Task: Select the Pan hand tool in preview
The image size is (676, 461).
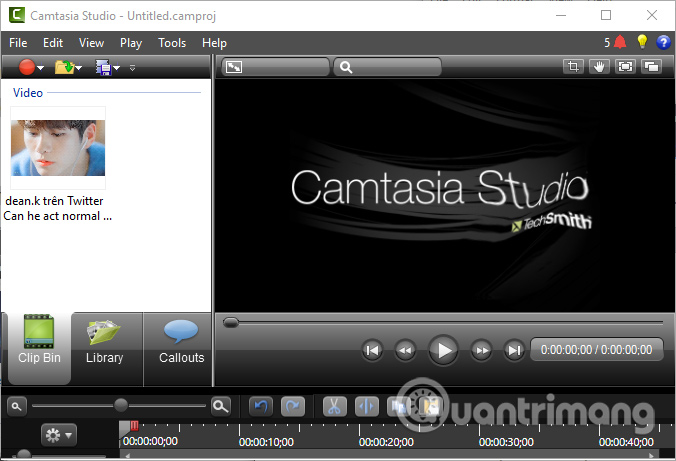Action: click(x=599, y=66)
